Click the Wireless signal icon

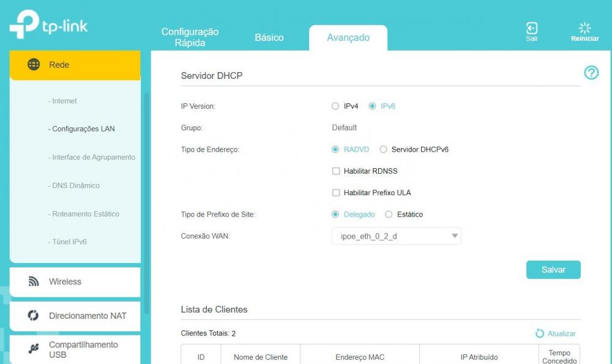(34, 282)
